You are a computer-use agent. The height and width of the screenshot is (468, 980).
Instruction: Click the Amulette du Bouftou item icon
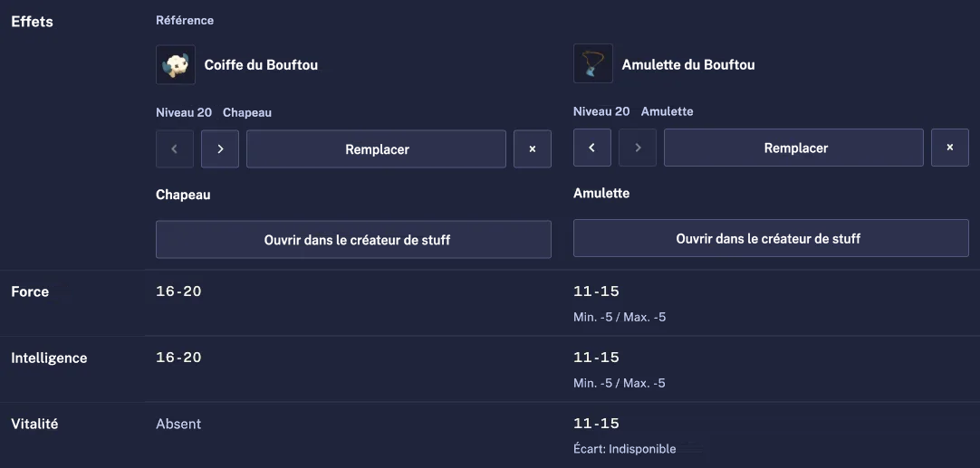593,63
